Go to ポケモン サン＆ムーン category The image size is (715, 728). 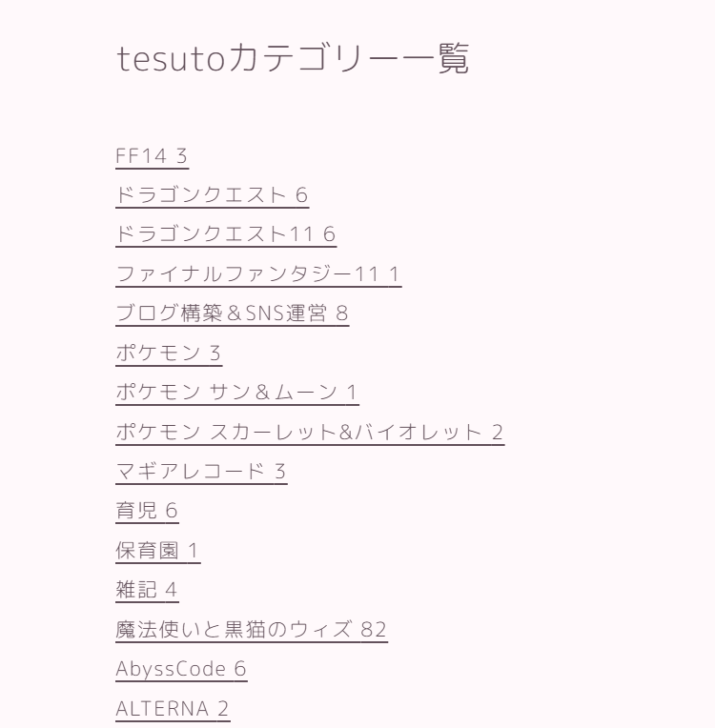coord(237,393)
